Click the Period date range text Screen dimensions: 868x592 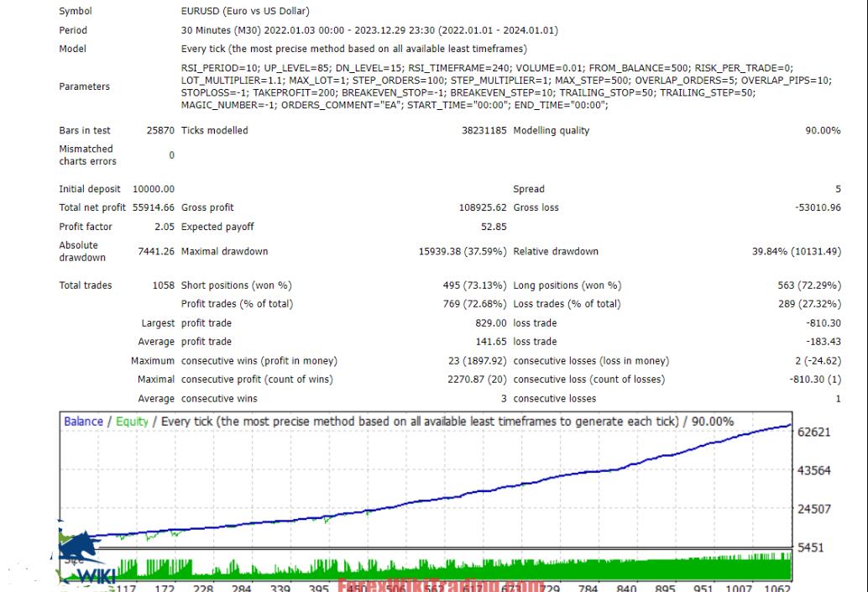(x=369, y=30)
